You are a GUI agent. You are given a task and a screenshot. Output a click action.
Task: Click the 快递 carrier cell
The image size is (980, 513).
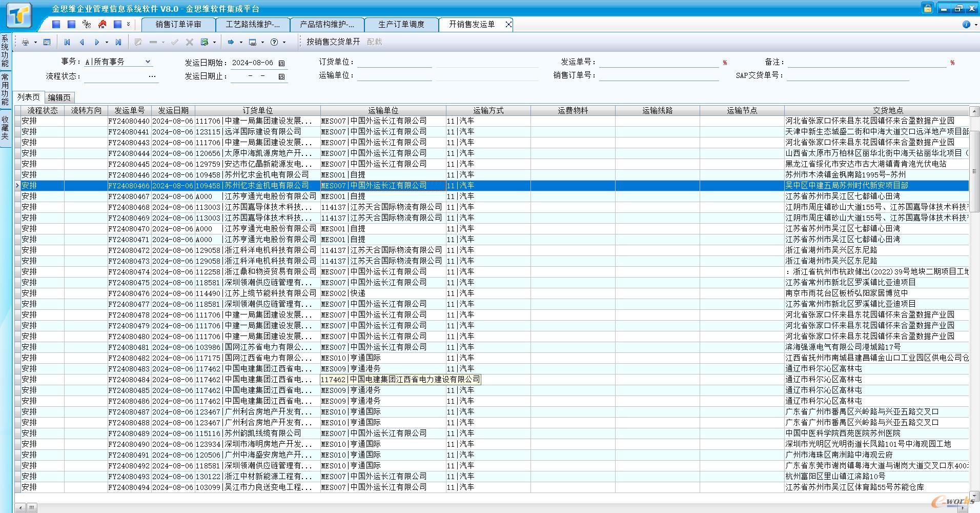(383, 293)
